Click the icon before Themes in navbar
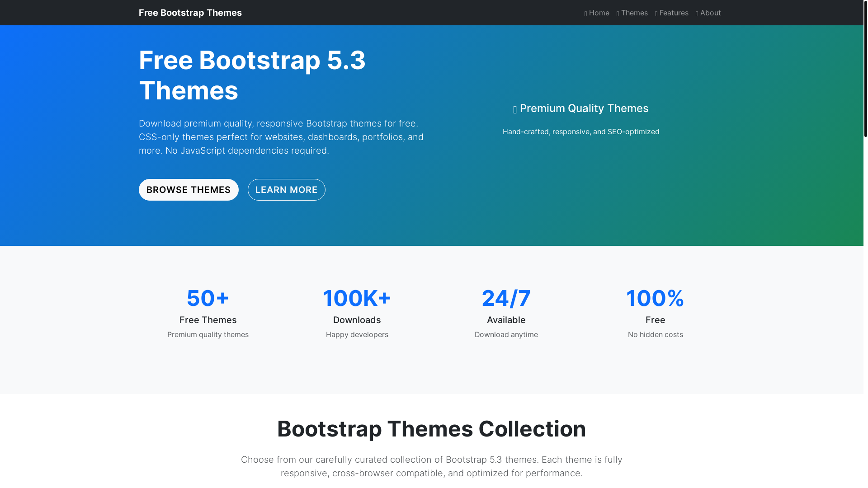The width and height of the screenshot is (868, 488). point(618,14)
